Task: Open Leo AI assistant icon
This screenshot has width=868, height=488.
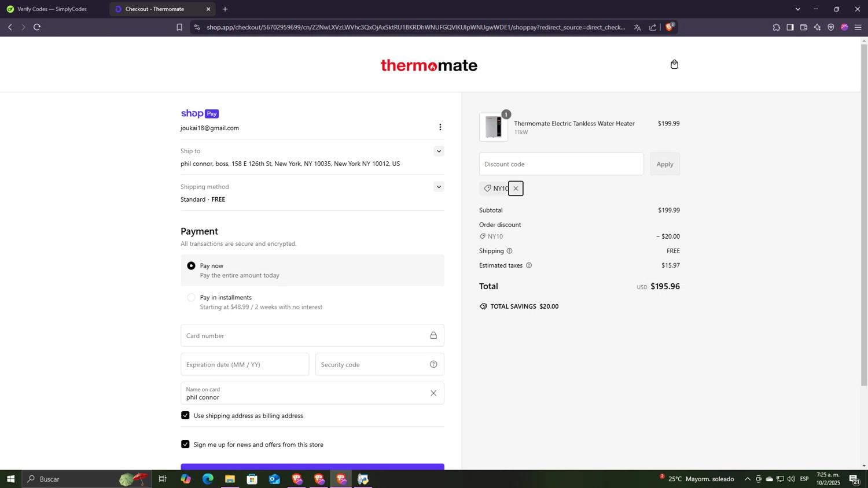Action: click(x=817, y=27)
